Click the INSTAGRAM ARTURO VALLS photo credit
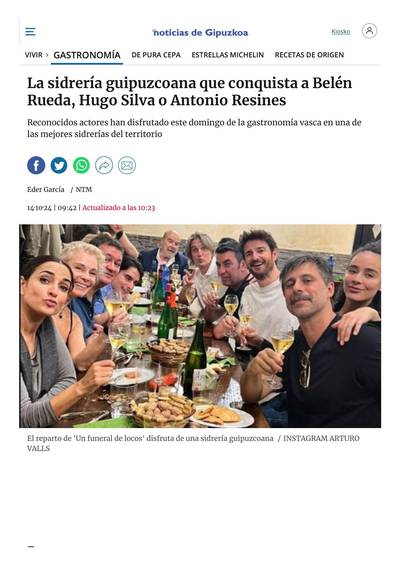The width and height of the screenshot is (400, 566). (x=193, y=443)
